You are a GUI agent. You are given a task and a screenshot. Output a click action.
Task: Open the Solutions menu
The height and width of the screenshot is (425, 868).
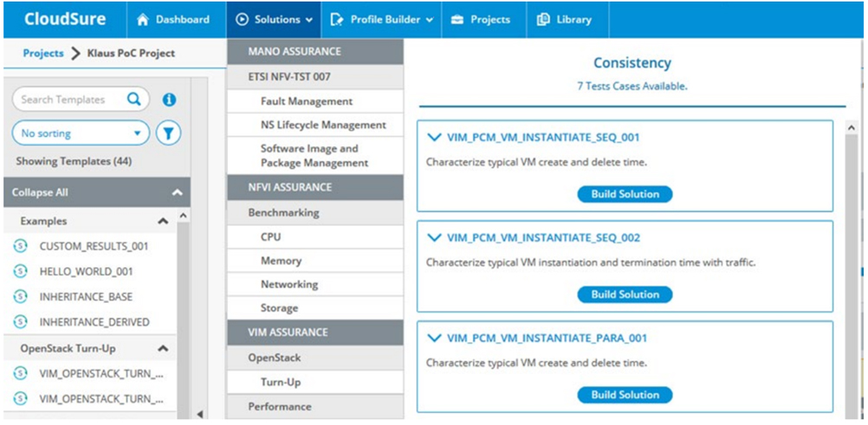click(273, 20)
